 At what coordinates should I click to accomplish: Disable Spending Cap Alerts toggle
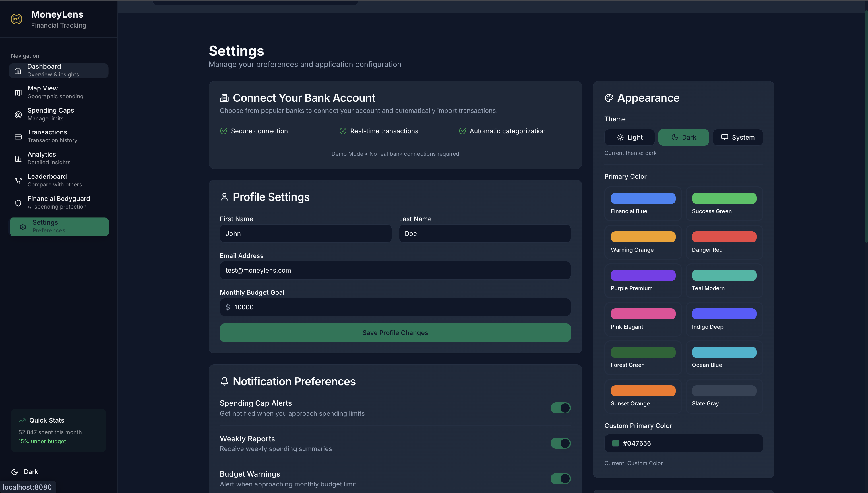(560, 408)
